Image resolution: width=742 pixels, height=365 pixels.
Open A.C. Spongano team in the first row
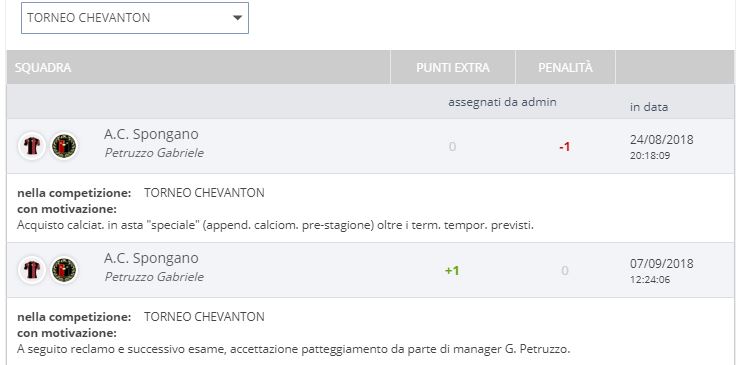pyautogui.click(x=151, y=134)
